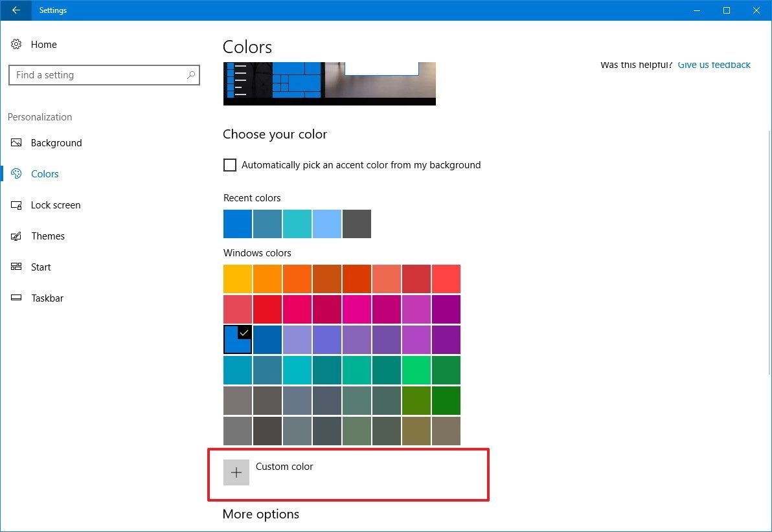
Task: Click inside the Find a setting box
Action: click(97, 75)
